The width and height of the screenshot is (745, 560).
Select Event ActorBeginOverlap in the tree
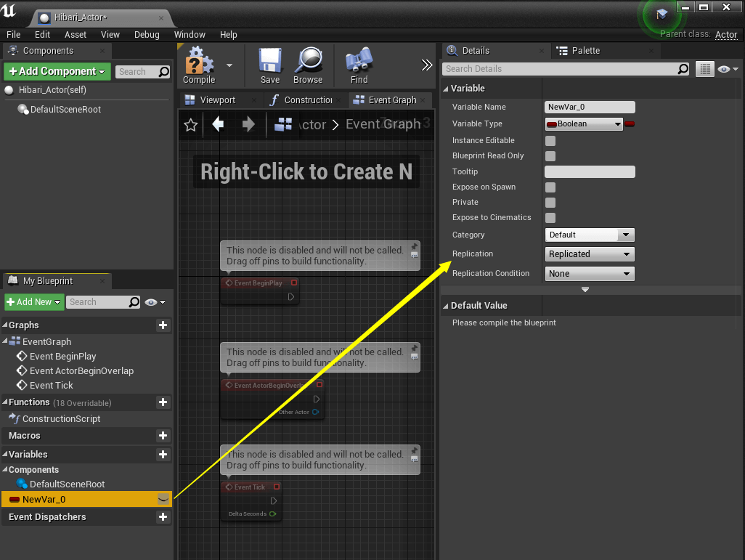click(81, 371)
